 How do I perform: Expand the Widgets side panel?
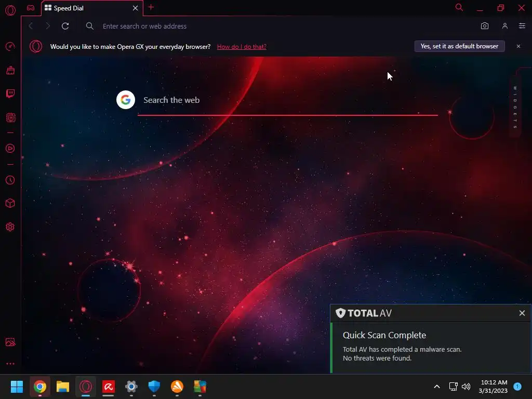(x=515, y=107)
